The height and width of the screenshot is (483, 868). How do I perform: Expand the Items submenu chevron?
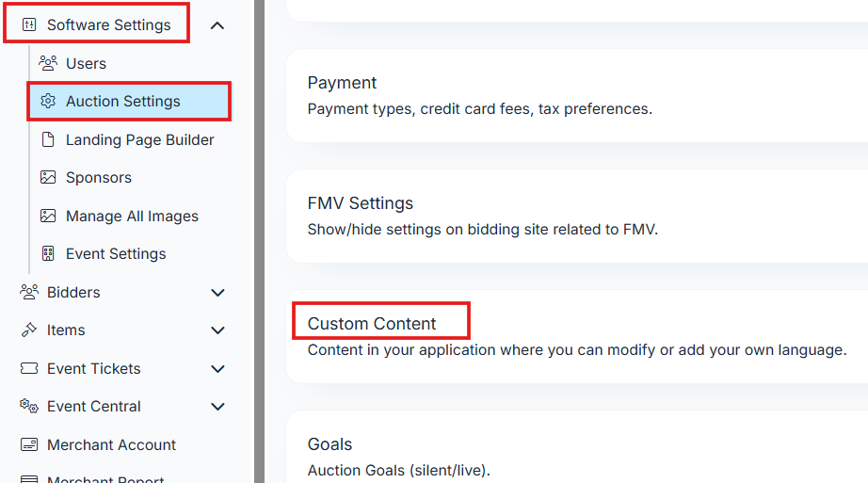coord(217,330)
